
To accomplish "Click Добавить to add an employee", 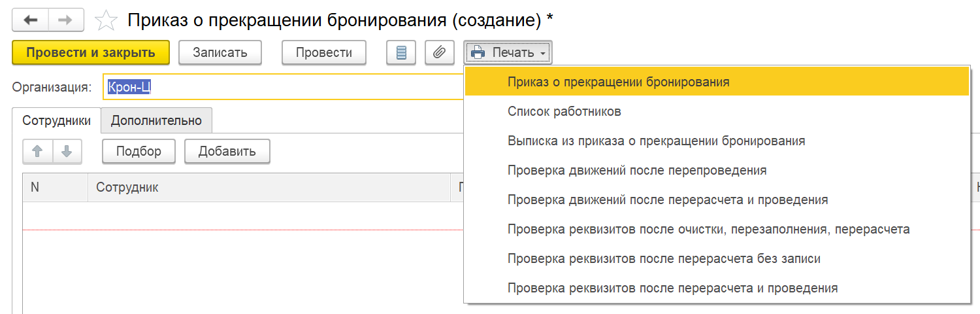I will click(x=227, y=152).
